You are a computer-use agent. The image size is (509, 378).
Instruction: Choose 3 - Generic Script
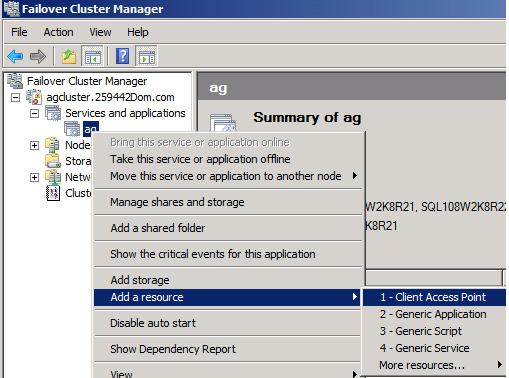click(x=434, y=331)
